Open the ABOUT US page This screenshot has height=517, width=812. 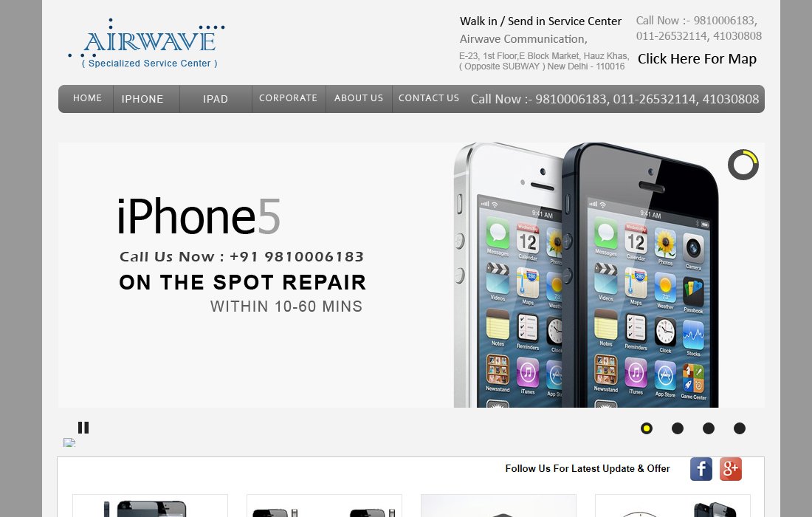[358, 98]
